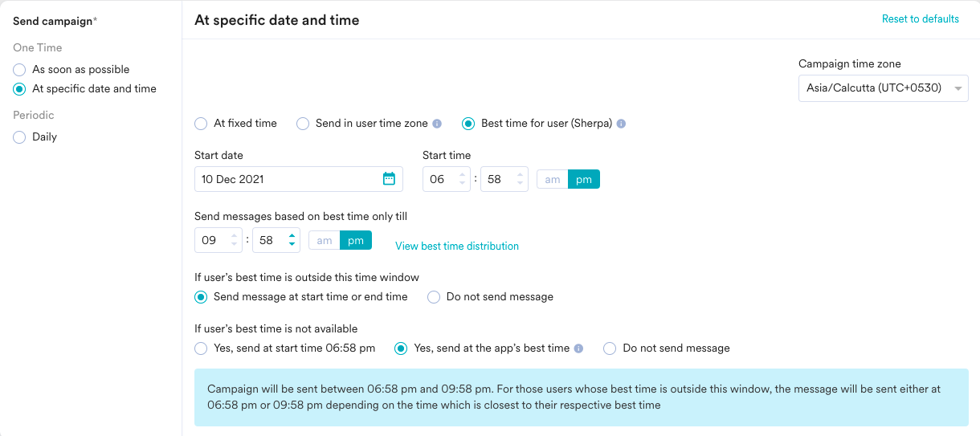Select Send in user time zone option
The width and height of the screenshot is (980, 436).
coord(303,124)
